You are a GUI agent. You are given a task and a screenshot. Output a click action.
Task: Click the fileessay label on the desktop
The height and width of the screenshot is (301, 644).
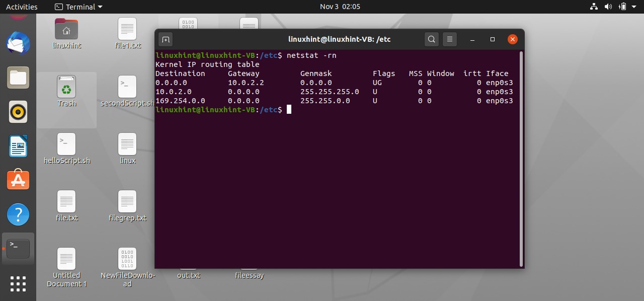249,275
